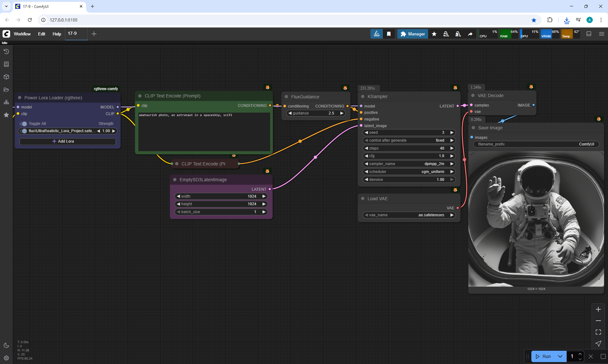Toggle dark theme moon icon
The height and width of the screenshot is (364, 608).
6,345
